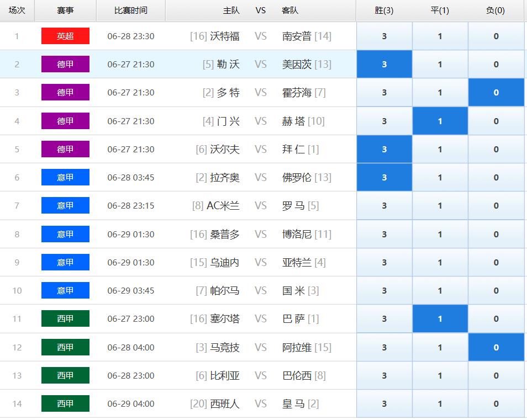Deselect win (3) for 拉齐奥 vs 佛罗伦
The image size is (527, 420).
384,177
